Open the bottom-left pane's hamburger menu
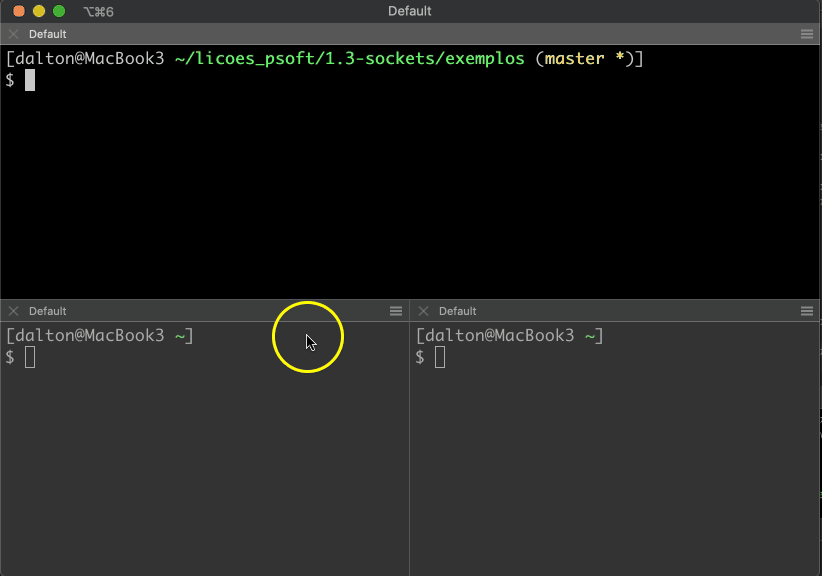The height and width of the screenshot is (576, 822). pyautogui.click(x=396, y=311)
